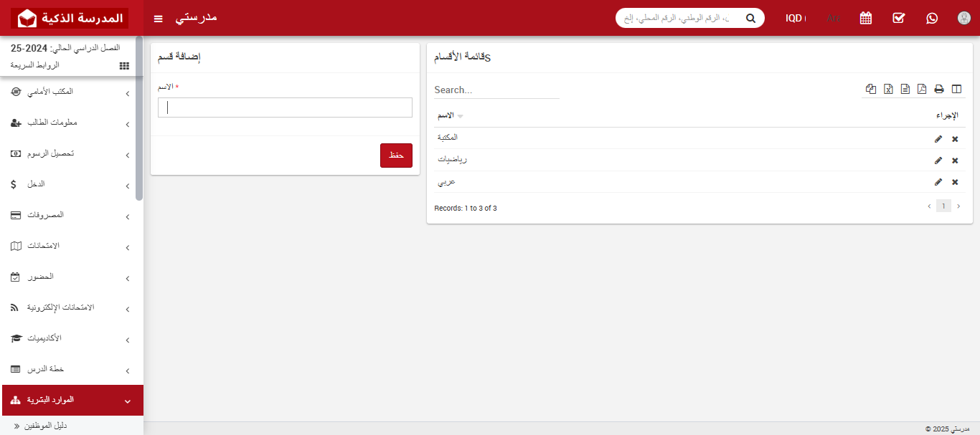This screenshot has height=435, width=980.
Task: Export department list as PDF
Action: point(922,90)
